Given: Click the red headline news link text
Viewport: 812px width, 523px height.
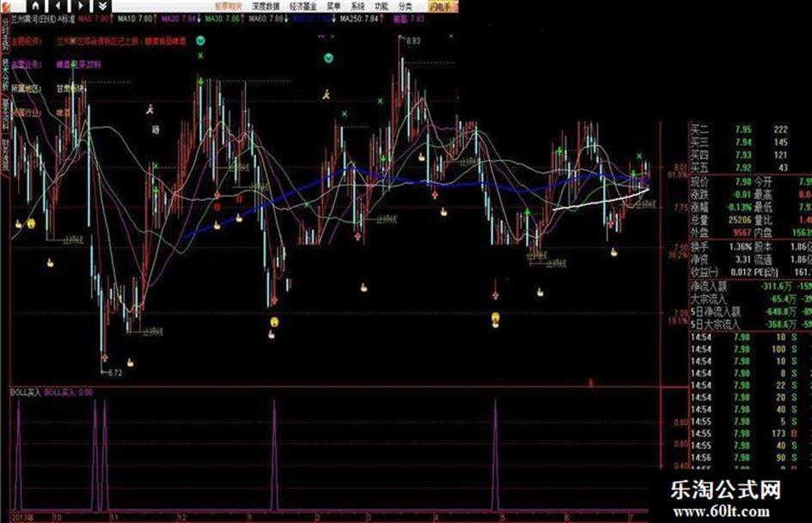Looking at the screenshot, I should 121,40.
